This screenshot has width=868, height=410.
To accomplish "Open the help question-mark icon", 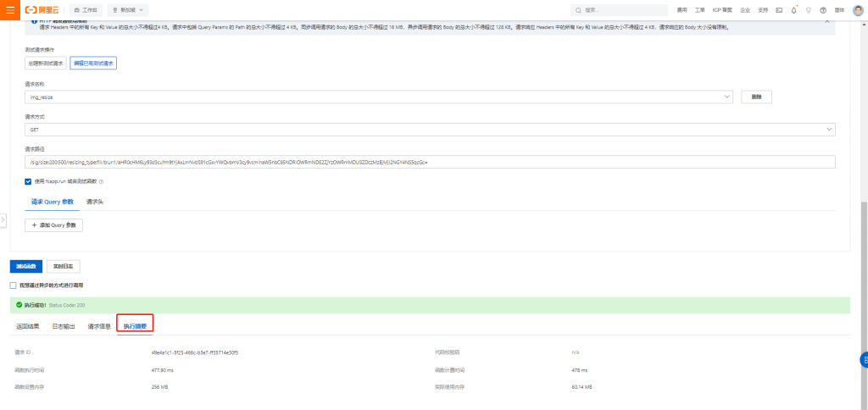I will (823, 10).
